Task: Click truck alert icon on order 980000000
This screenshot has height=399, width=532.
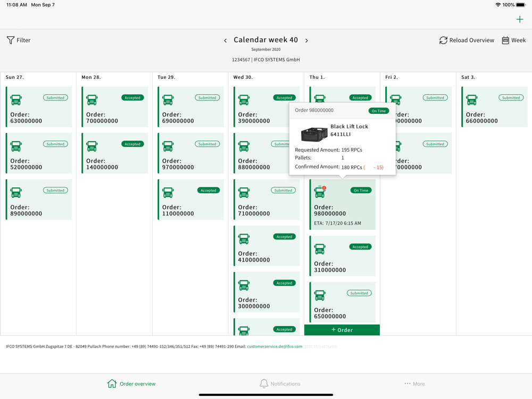Action: [320, 192]
